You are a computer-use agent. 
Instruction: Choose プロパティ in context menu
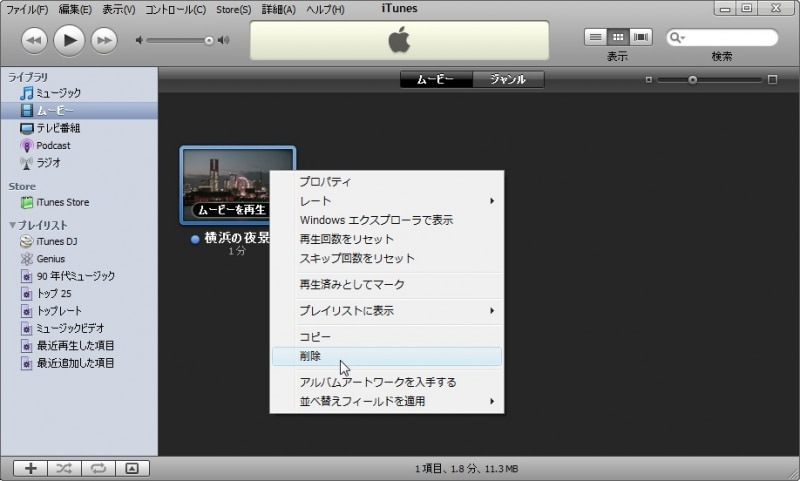(x=387, y=182)
